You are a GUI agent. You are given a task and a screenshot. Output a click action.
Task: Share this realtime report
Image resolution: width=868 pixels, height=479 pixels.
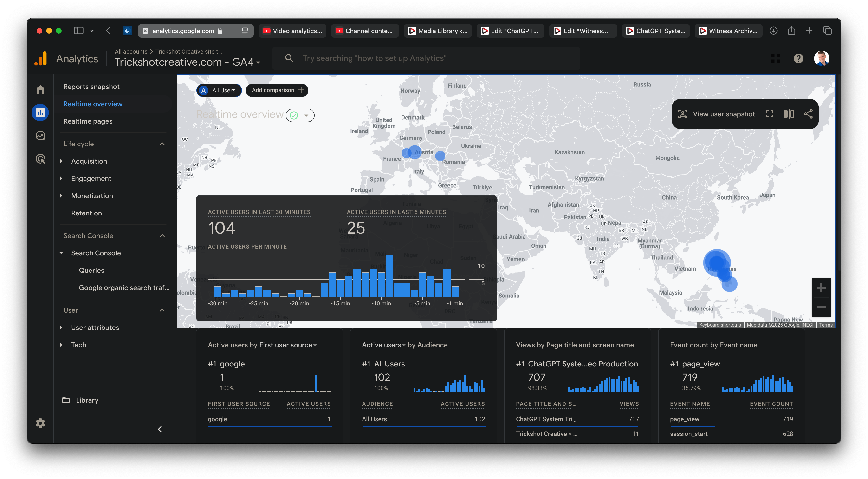(x=808, y=114)
